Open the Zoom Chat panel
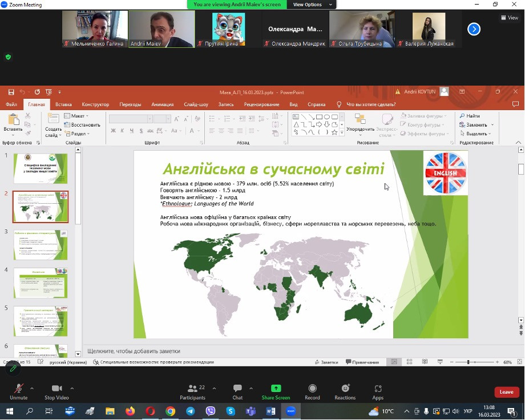 [237, 389]
